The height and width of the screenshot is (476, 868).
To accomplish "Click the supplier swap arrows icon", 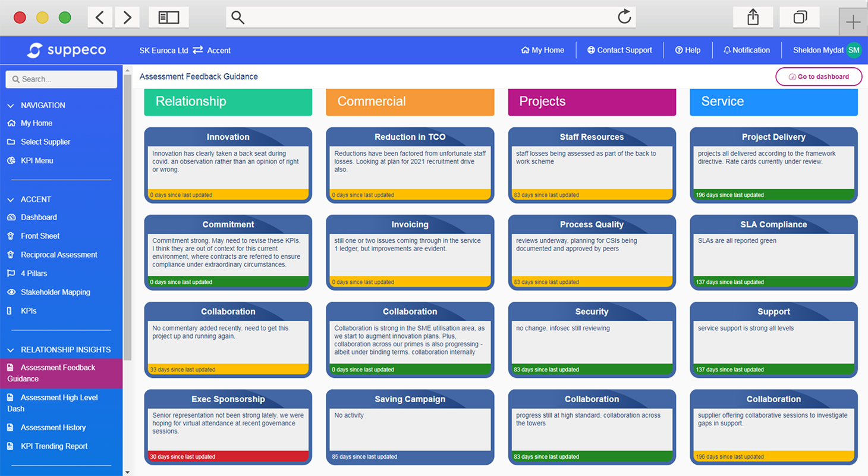I will click(x=198, y=50).
